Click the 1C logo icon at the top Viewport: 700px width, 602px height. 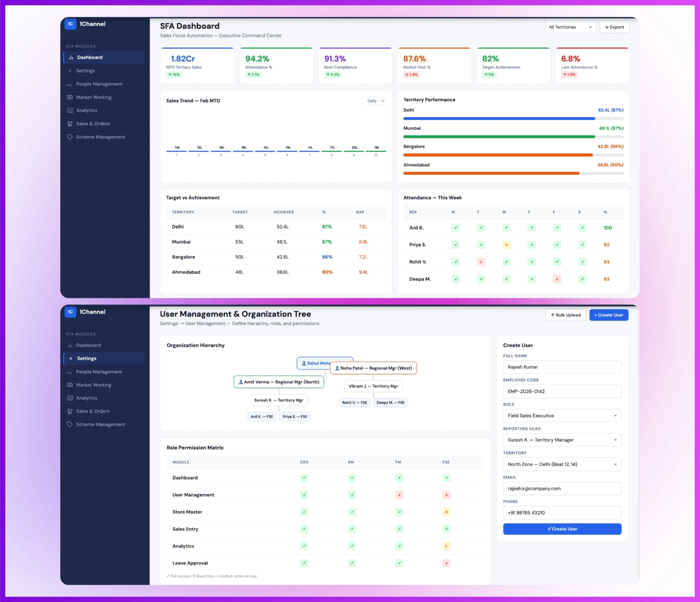tap(70, 24)
